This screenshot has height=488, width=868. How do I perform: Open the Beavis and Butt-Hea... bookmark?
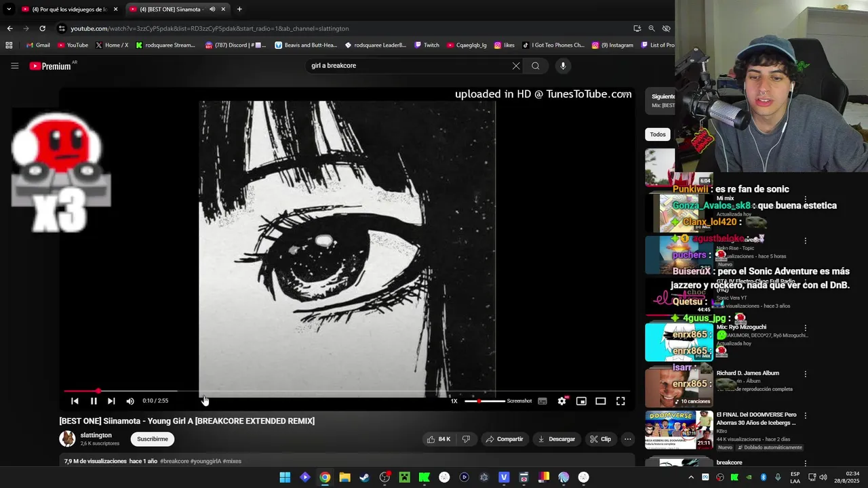[306, 45]
